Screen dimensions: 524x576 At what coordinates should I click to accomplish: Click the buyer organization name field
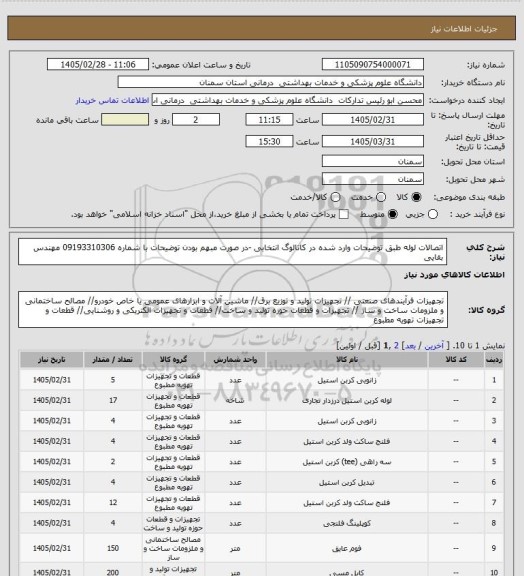click(270, 82)
